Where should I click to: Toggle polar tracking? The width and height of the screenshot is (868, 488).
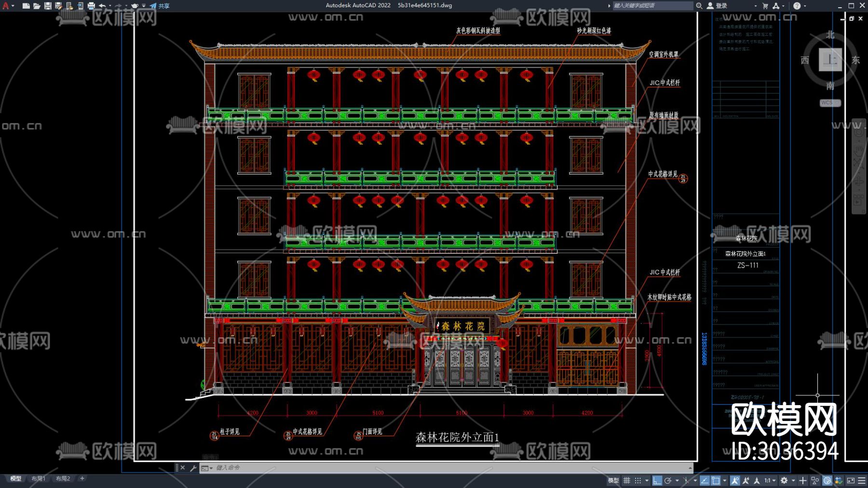coord(668,480)
